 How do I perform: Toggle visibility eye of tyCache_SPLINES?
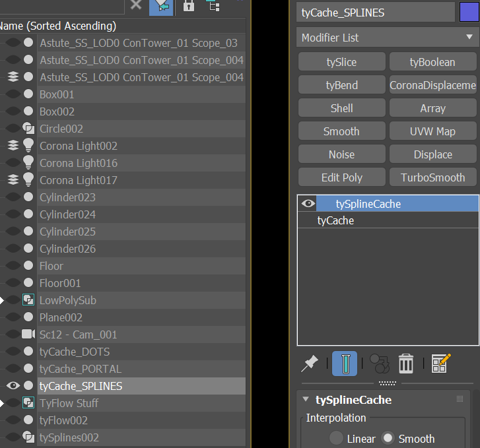(13, 385)
